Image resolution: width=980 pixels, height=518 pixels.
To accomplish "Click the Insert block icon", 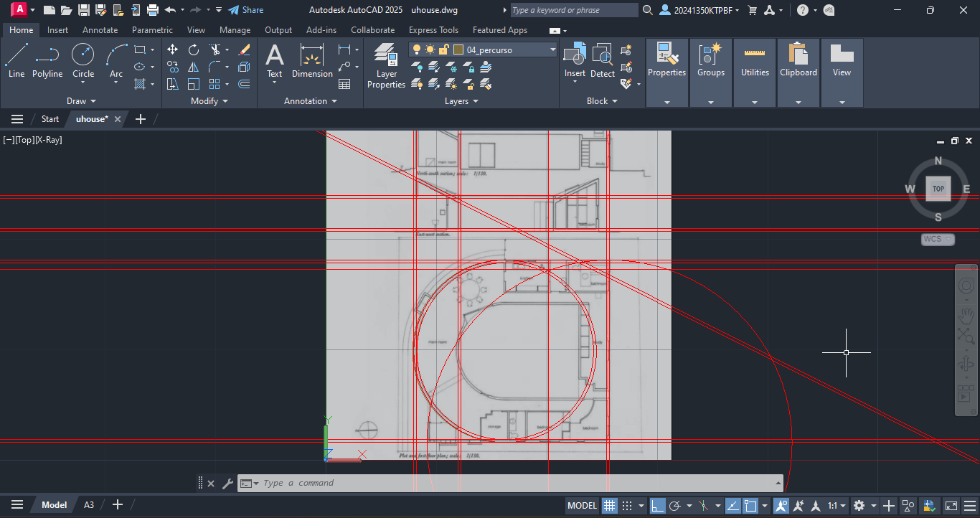I will pos(575,60).
